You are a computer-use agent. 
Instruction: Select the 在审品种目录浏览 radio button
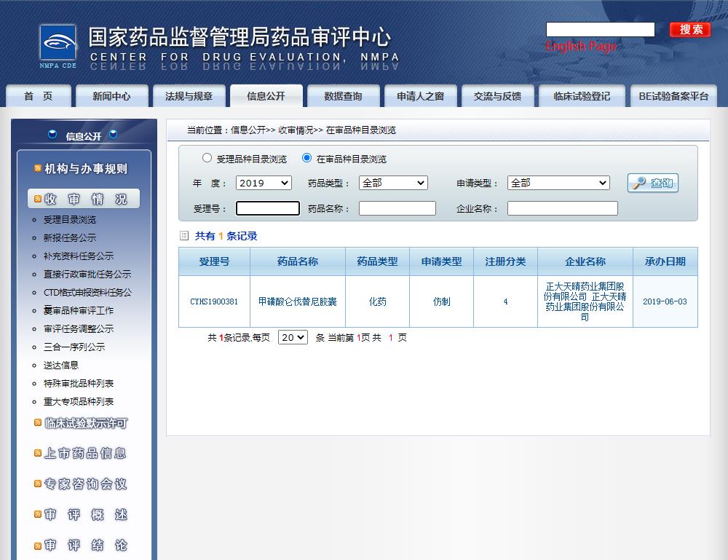tap(306, 158)
